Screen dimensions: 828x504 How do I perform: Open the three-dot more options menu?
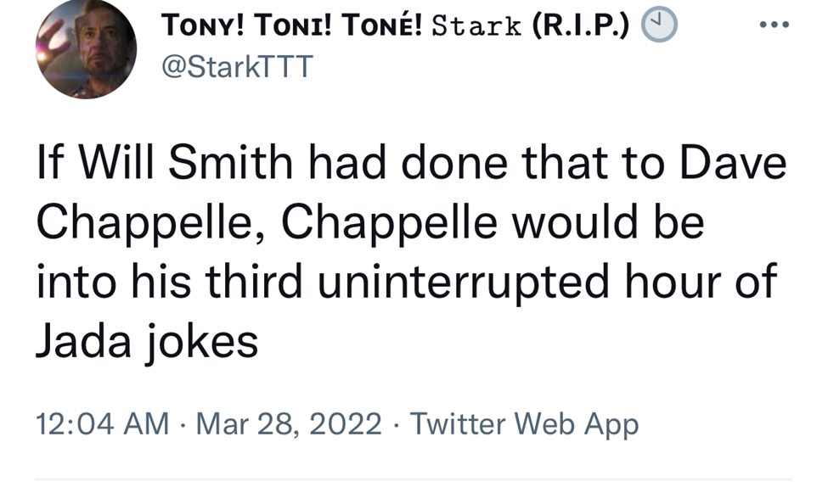tap(773, 25)
